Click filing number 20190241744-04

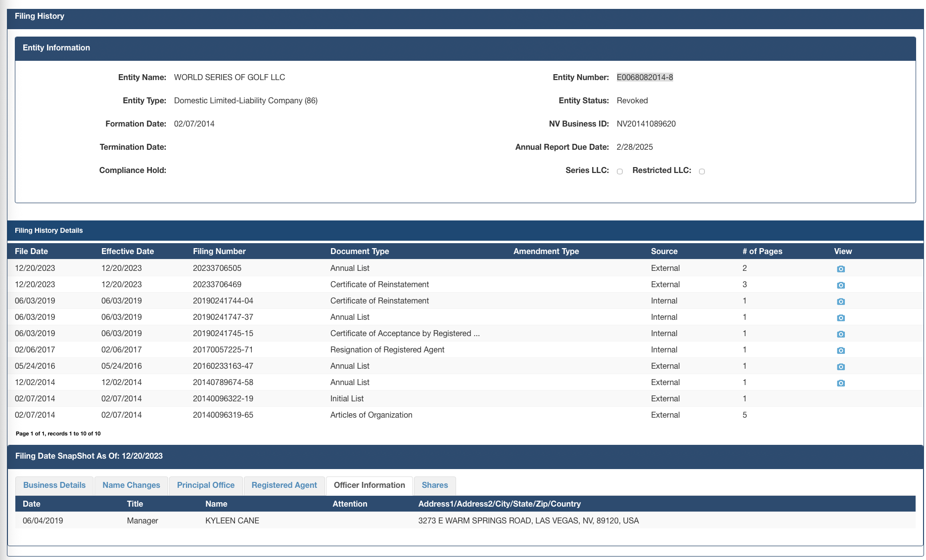point(223,301)
